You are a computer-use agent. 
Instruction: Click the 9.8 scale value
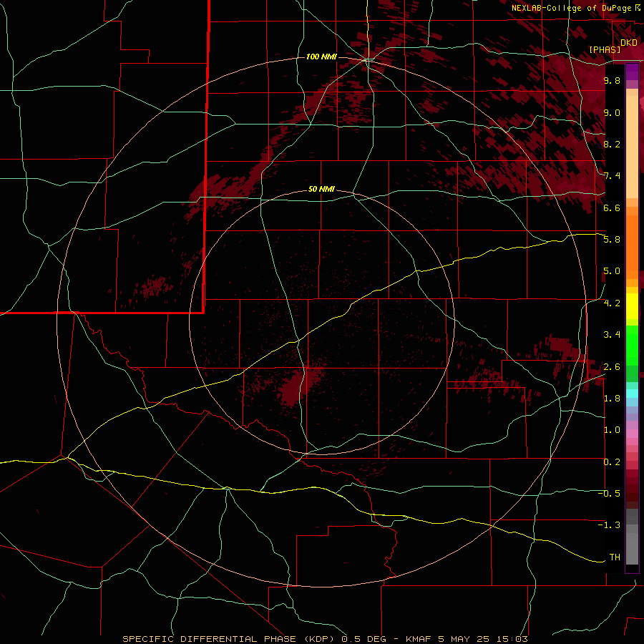tap(612, 80)
